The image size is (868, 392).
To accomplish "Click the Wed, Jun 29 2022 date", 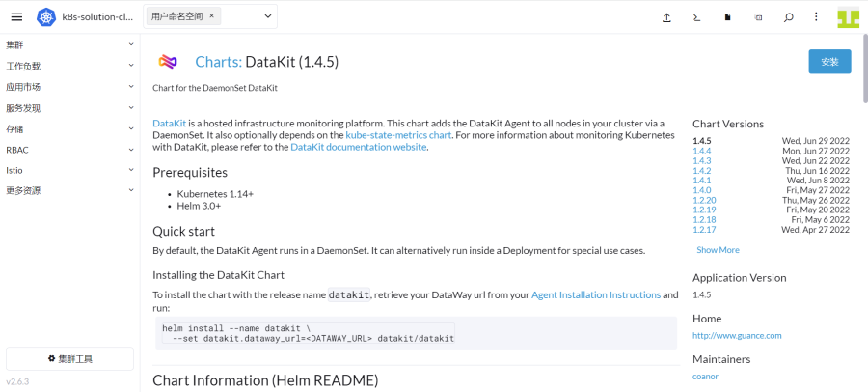I will pos(815,141).
